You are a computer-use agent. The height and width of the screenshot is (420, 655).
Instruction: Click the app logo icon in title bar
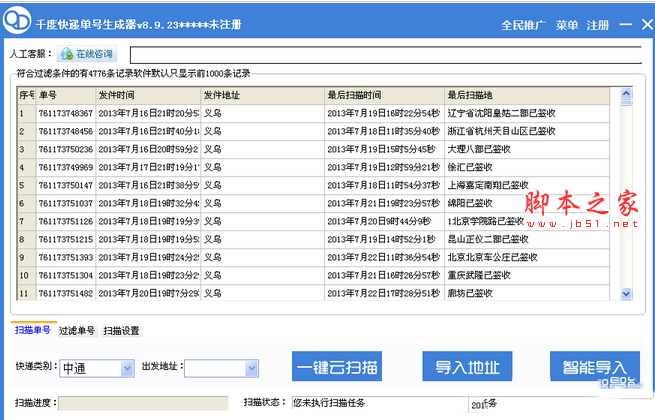[17, 20]
